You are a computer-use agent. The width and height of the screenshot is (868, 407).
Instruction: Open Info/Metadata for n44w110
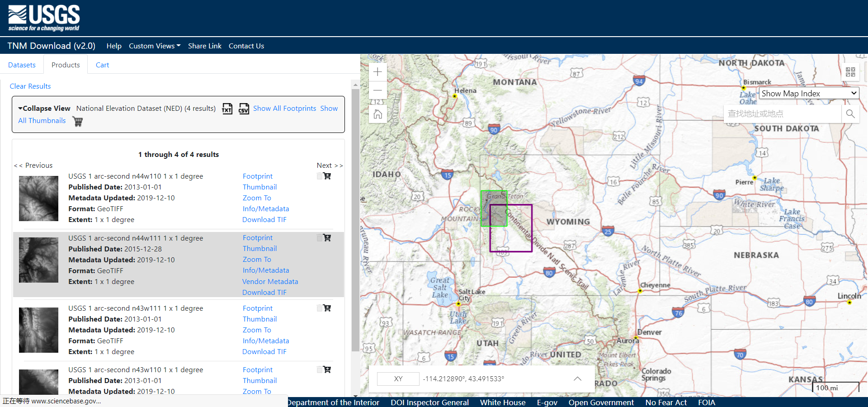point(266,208)
